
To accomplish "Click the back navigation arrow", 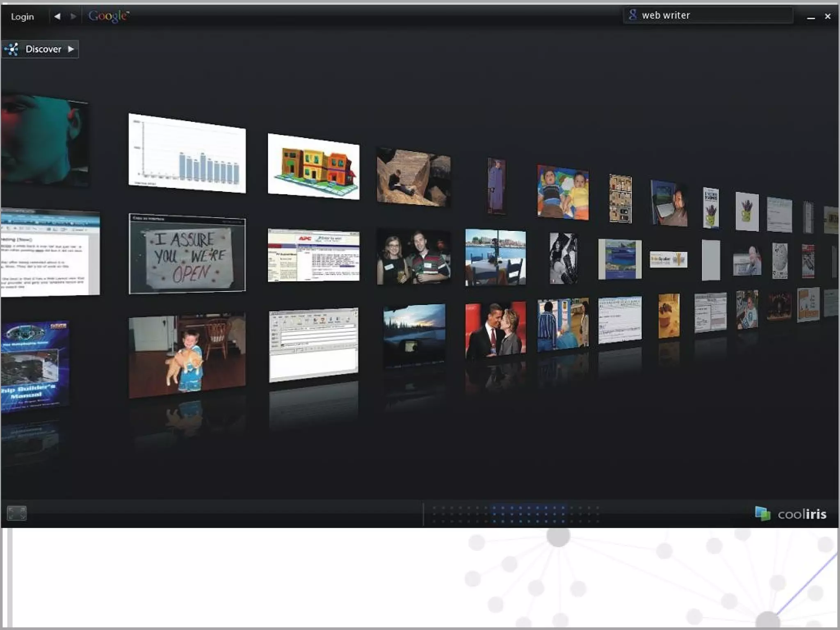I will point(57,16).
